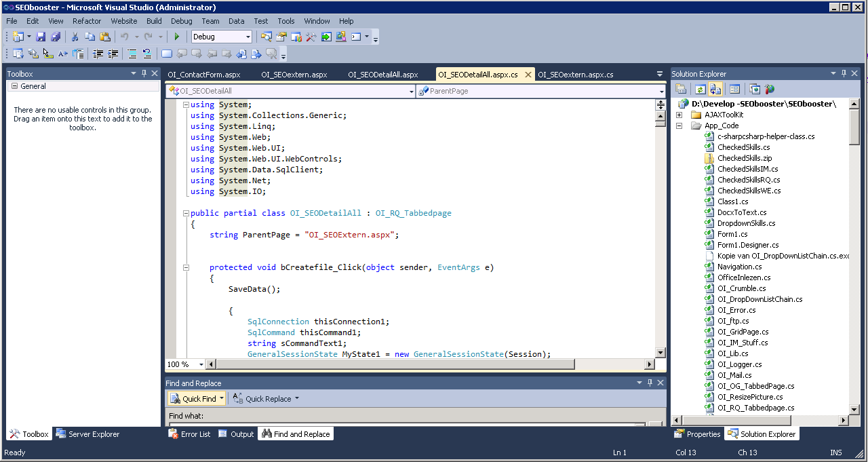Open the Output tab
The width and height of the screenshot is (868, 462).
236,434
